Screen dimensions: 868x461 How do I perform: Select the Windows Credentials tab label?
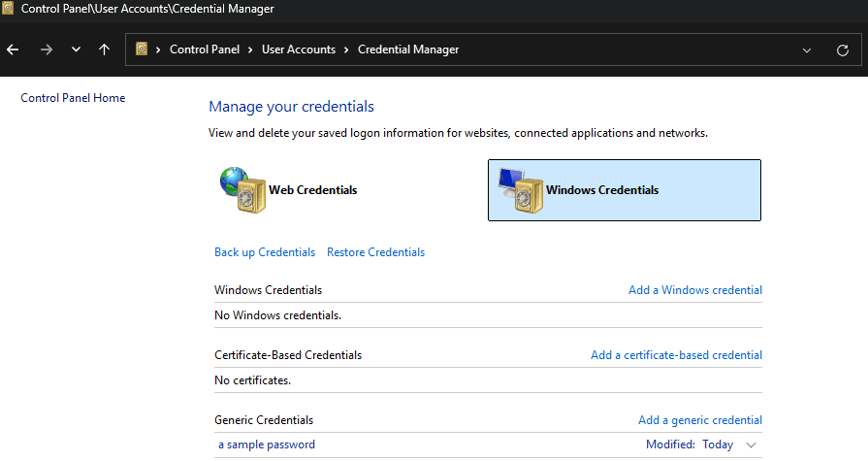coord(601,190)
